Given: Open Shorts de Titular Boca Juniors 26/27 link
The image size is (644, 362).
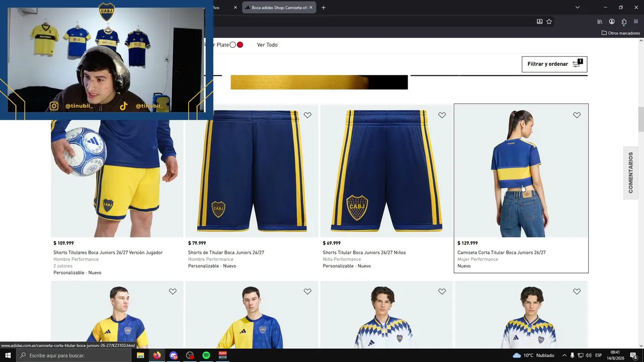Looking at the screenshot, I should [x=226, y=252].
